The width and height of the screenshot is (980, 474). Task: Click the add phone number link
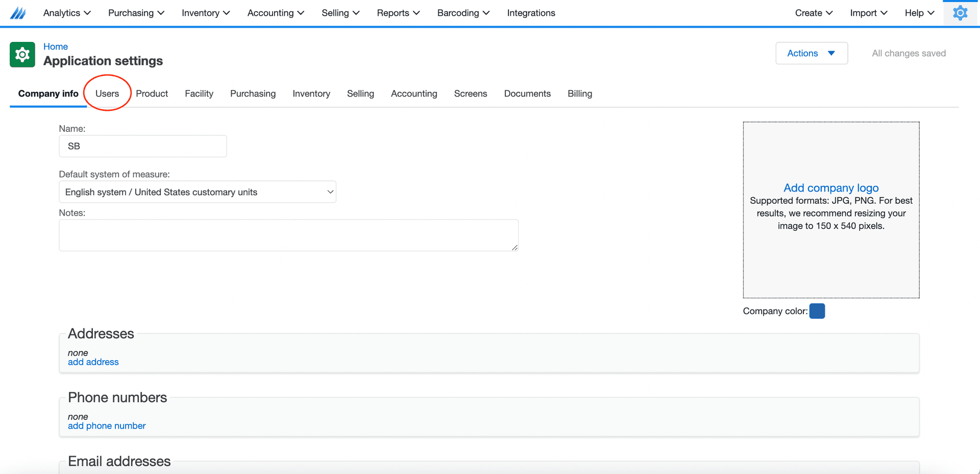click(107, 426)
